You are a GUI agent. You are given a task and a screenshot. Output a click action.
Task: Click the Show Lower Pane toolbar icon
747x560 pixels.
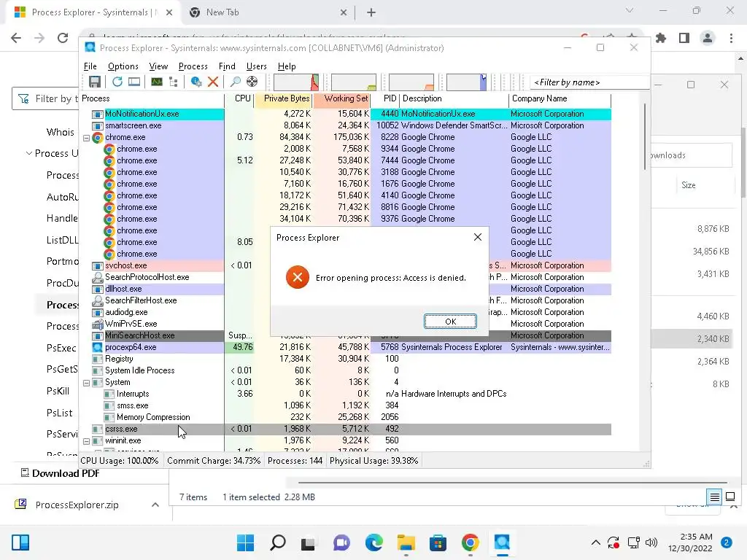tap(134, 82)
